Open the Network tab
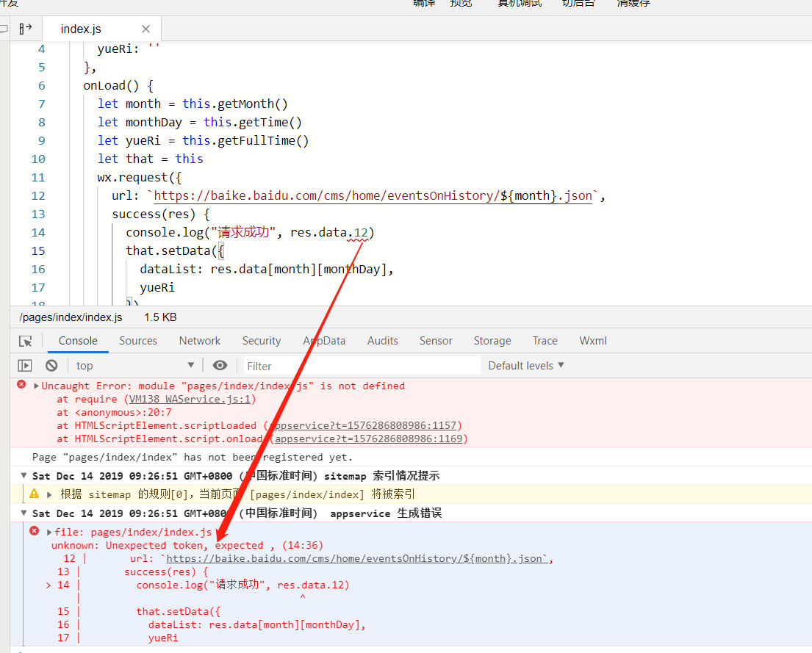Viewport: 812px width, 653px height. [x=200, y=341]
